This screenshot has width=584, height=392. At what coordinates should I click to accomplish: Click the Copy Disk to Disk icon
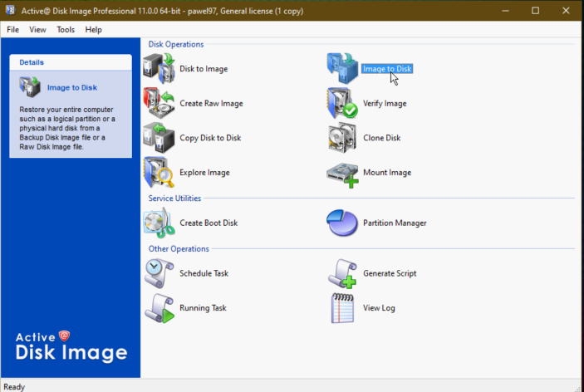click(x=159, y=138)
